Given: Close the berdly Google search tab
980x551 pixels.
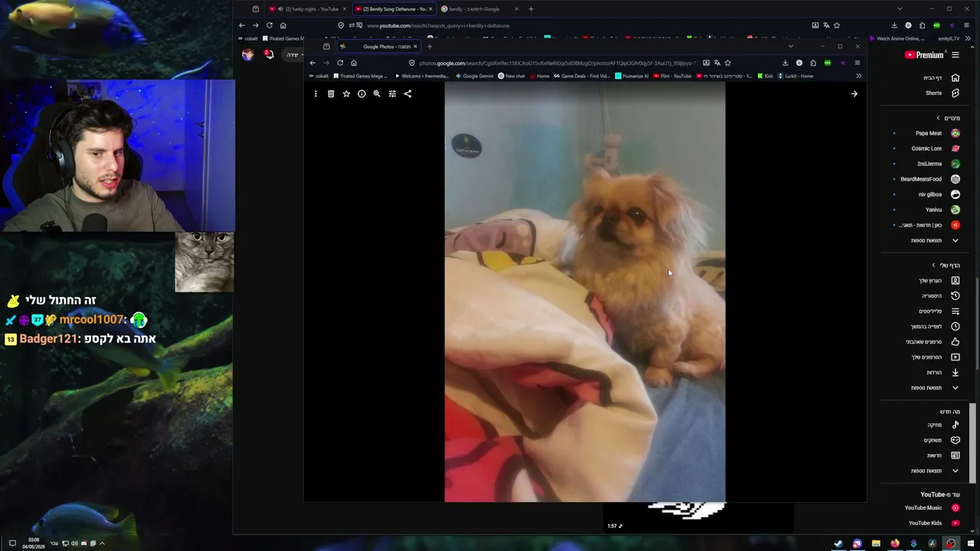Looking at the screenshot, I should pos(517,9).
